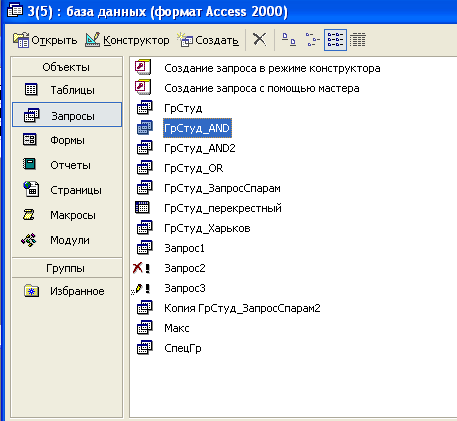Viewport: 457px width, 421px height.
Task: Select query Макс
Action: 177,328
